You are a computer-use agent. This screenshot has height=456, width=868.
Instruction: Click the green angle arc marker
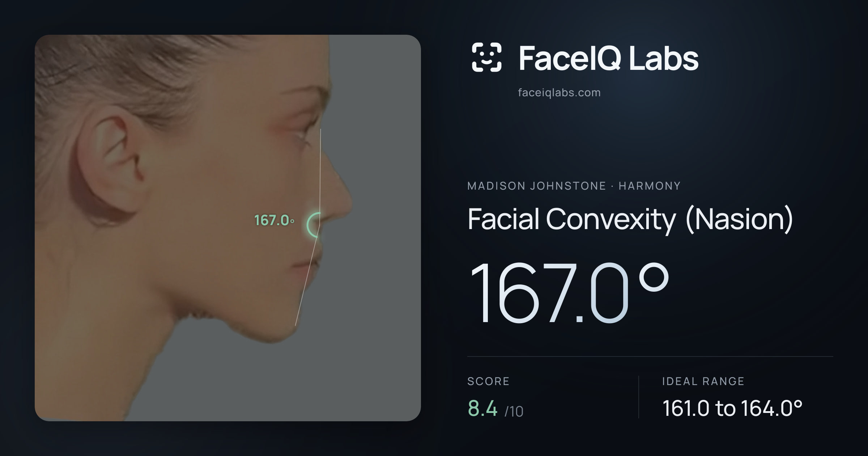314,225
